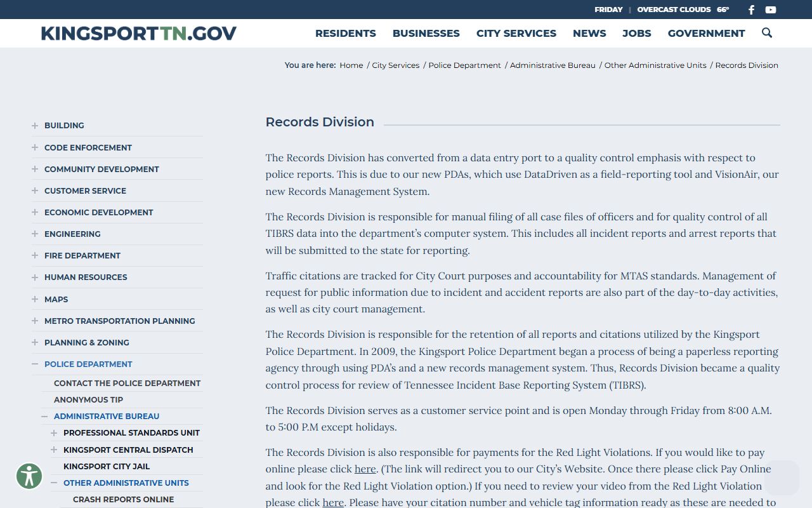
Task: Expand the Metro Transportation Planning section
Action: coord(35,321)
